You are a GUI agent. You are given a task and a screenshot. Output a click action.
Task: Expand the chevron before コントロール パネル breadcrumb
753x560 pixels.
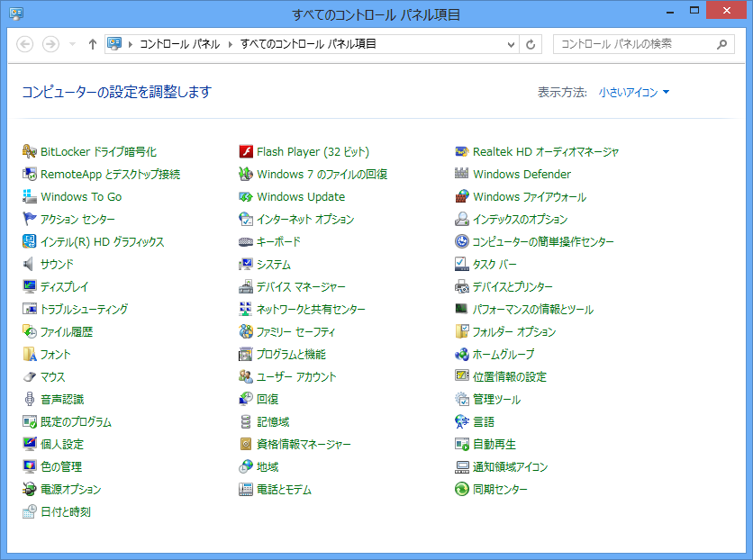click(x=130, y=44)
